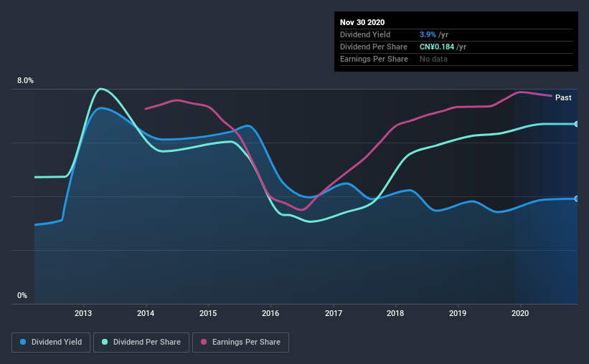Click the 3.9% dividend yield value
Image resolution: width=589 pixels, height=364 pixels.
[x=428, y=34]
